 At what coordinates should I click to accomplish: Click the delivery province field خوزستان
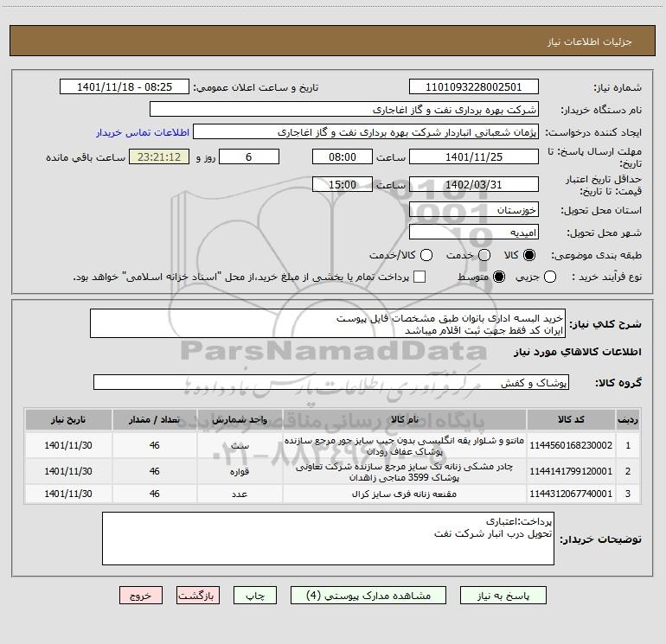474,210
